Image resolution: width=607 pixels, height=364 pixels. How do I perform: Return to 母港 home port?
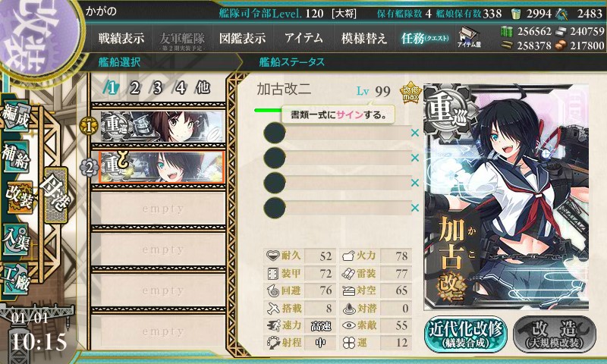[56, 193]
